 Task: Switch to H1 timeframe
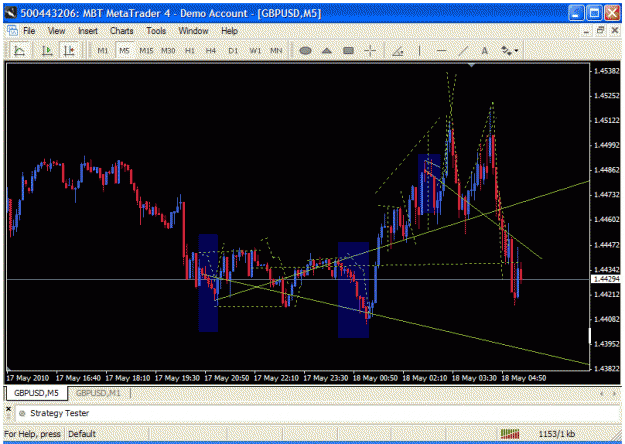190,51
